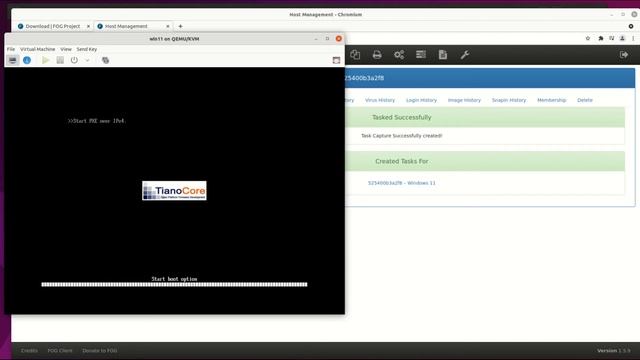Switch to Host Management browser tab
Image resolution: width=640 pixels, height=360 pixels.
(126, 26)
